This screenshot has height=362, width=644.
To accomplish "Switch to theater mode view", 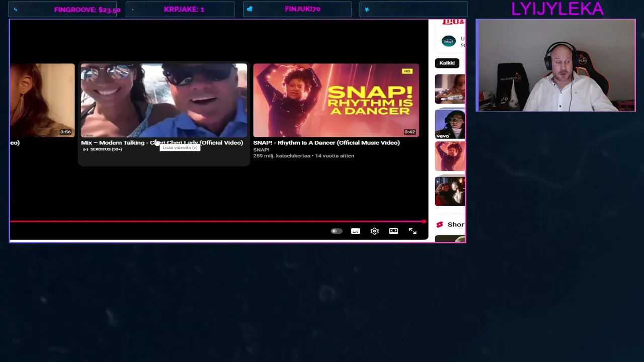I will (393, 231).
